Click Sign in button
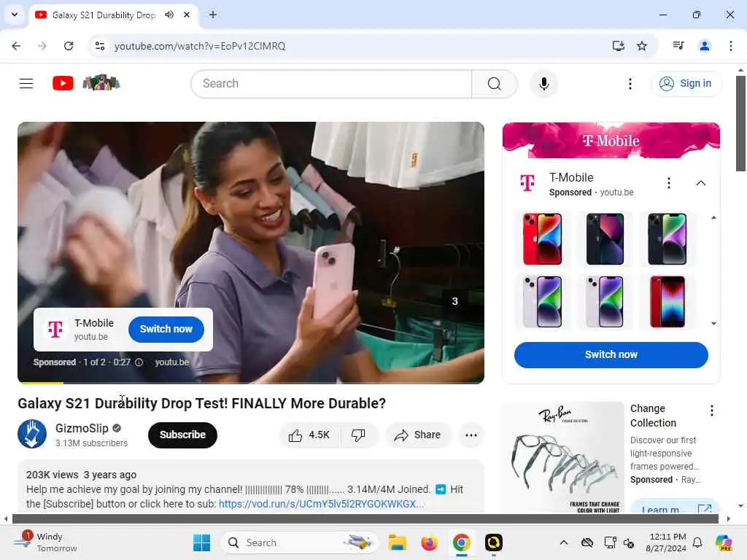Image resolution: width=747 pixels, height=560 pixels. click(686, 83)
